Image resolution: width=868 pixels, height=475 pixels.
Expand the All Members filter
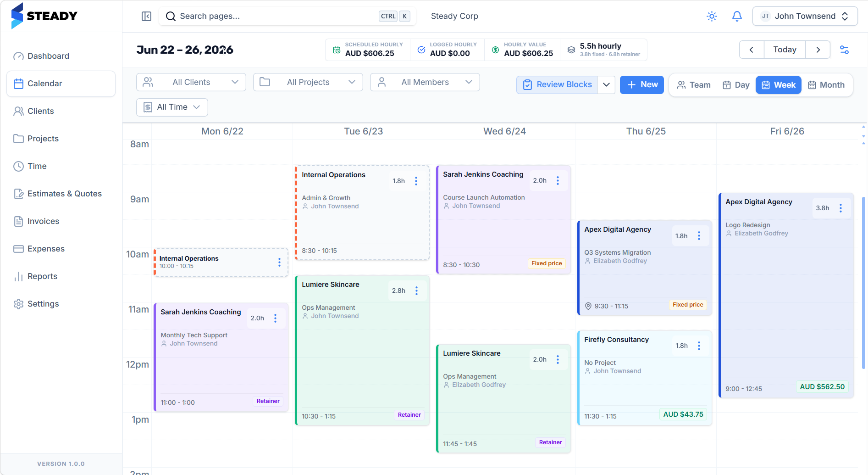425,82
